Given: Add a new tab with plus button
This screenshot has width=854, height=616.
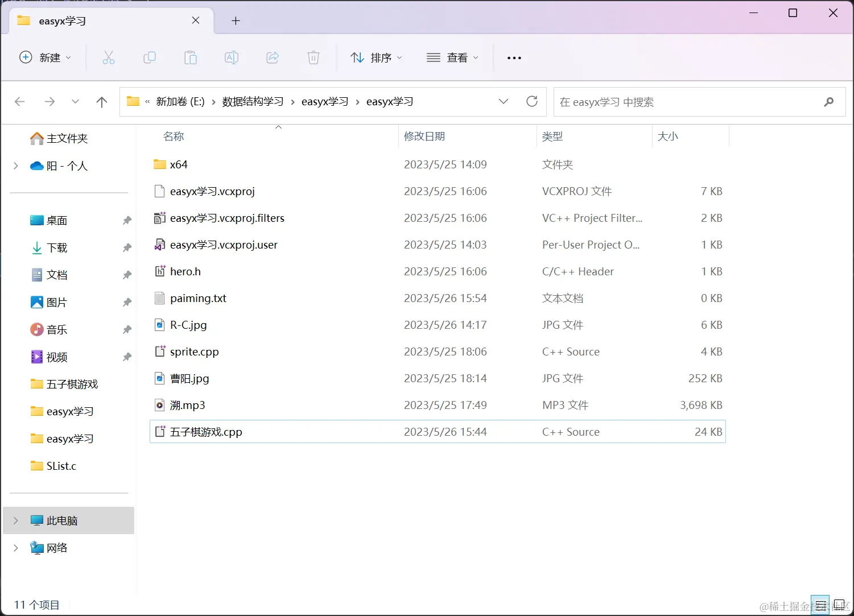Looking at the screenshot, I should pyautogui.click(x=236, y=21).
